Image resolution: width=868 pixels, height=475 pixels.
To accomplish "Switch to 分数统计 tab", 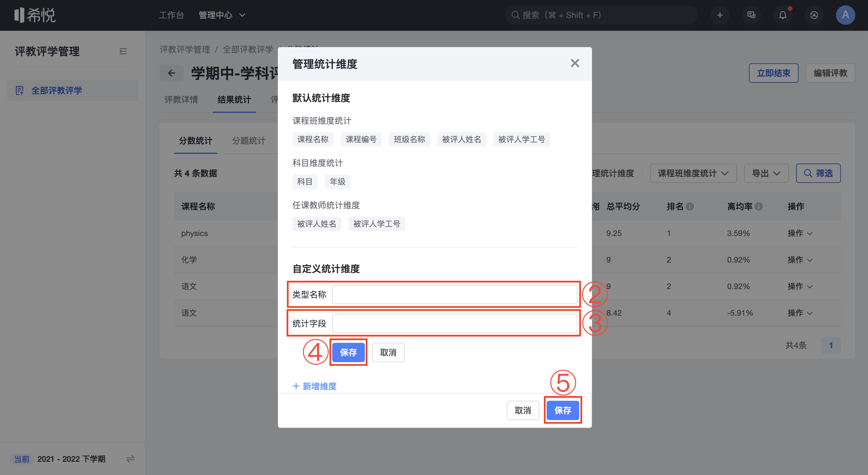I will pos(195,141).
